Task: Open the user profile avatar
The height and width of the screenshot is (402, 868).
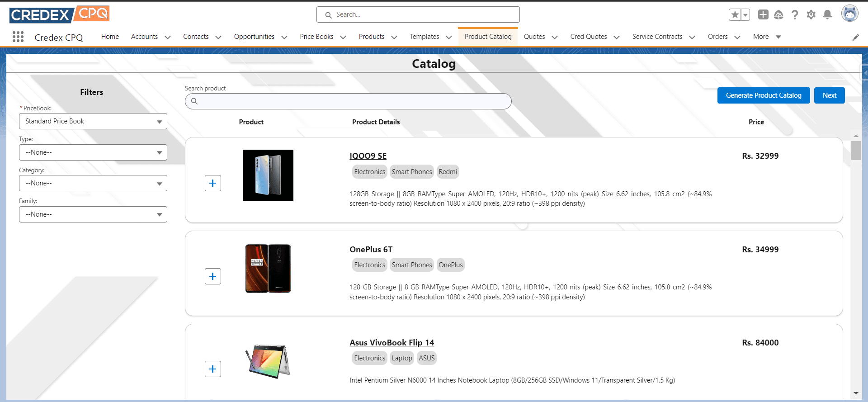Action: coord(849,14)
